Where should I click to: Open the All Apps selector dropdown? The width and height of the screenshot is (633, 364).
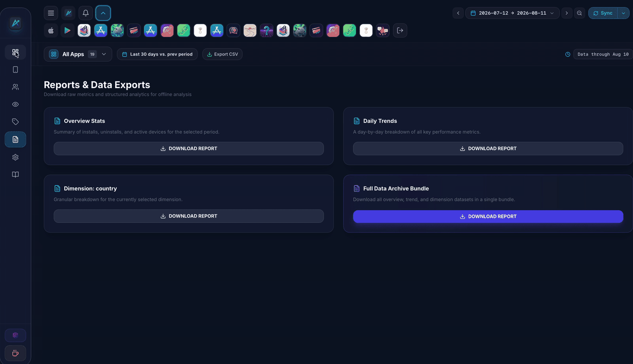(x=78, y=54)
